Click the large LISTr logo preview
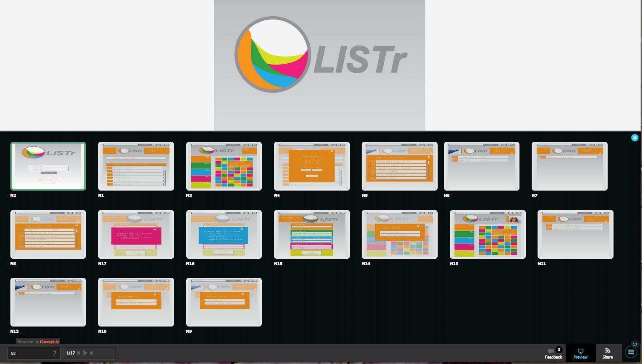Image resolution: width=642 pixels, height=364 pixels. [x=319, y=55]
